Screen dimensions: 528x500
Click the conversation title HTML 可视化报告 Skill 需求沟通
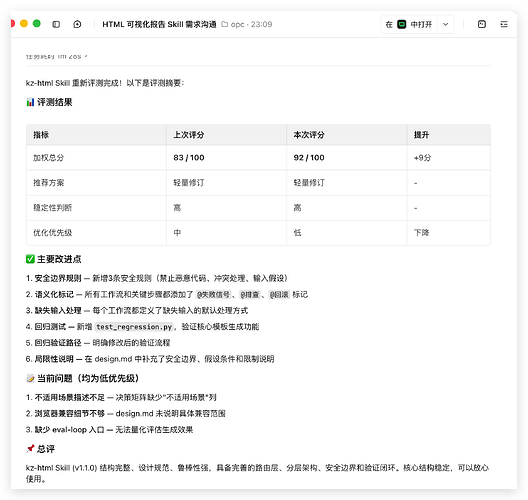tap(159, 24)
